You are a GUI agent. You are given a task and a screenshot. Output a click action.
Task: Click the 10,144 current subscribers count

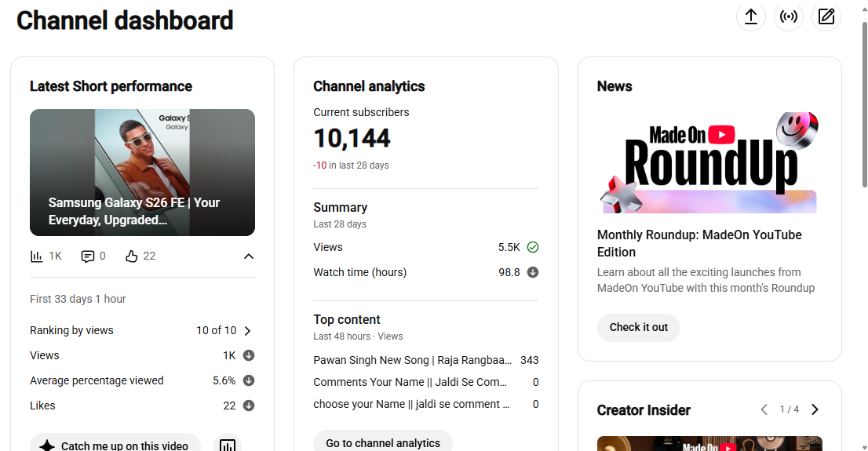point(352,138)
